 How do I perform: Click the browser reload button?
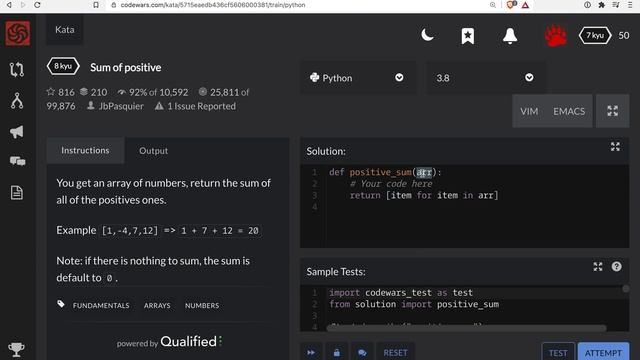(x=37, y=5)
